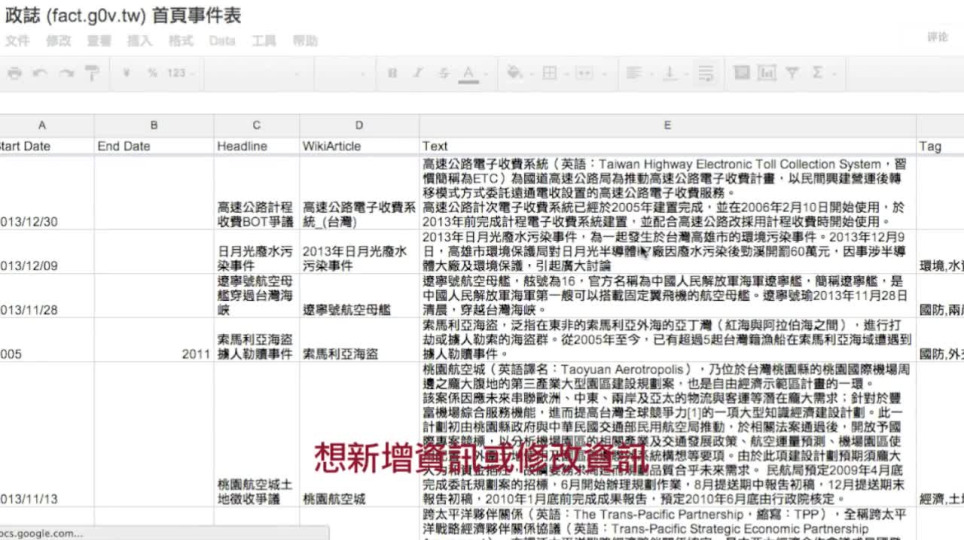Select the 桃園航空城土地徵收爭議 headline cell
This screenshot has width=964, height=540.
click(x=256, y=490)
